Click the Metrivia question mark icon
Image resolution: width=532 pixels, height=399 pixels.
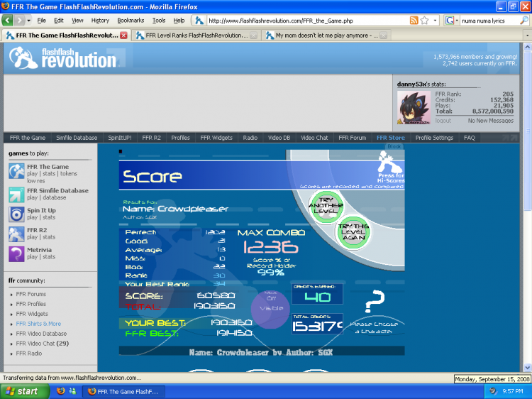click(x=16, y=253)
